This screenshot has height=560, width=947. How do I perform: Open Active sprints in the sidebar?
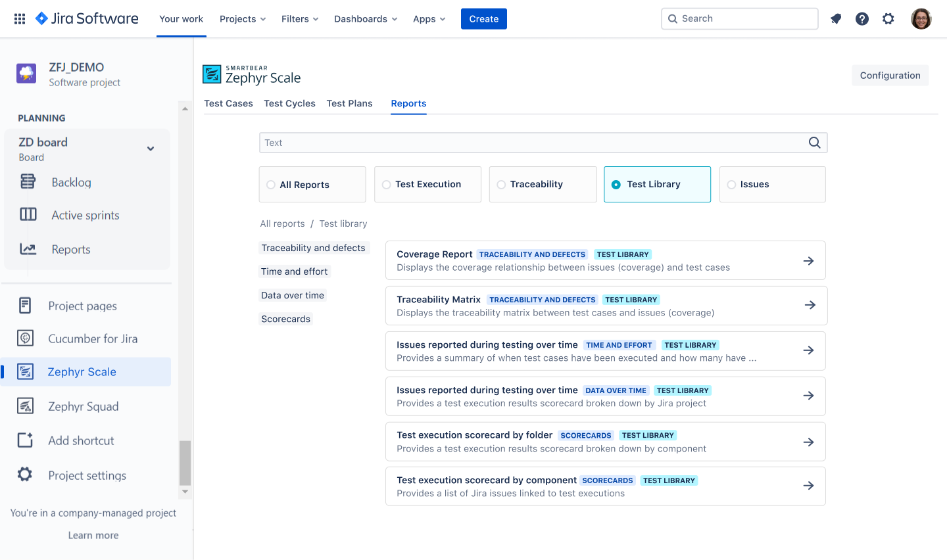click(x=85, y=215)
